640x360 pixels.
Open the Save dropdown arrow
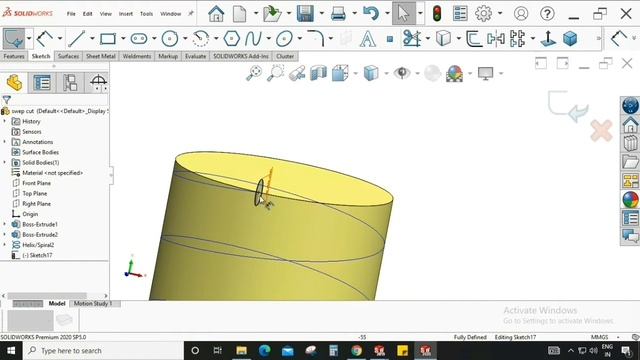coord(322,13)
